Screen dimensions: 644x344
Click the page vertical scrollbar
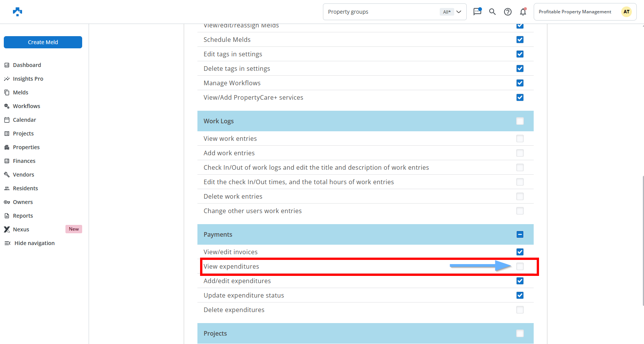tap(642, 240)
